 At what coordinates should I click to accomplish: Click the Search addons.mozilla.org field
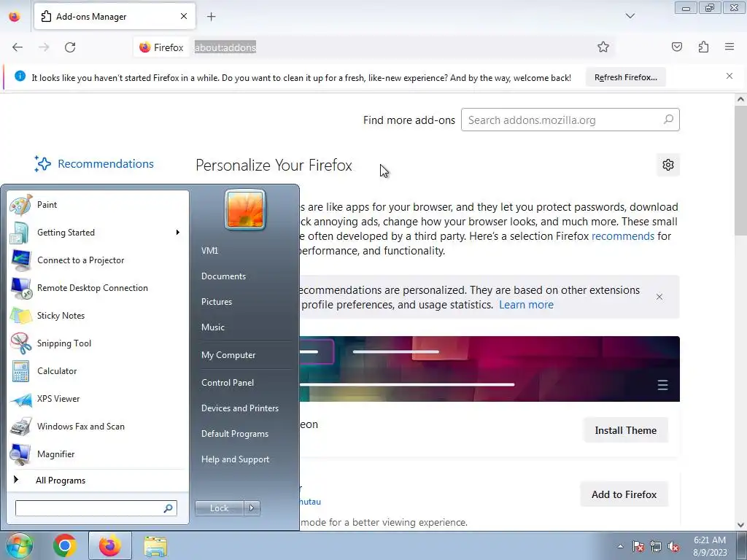(570, 120)
